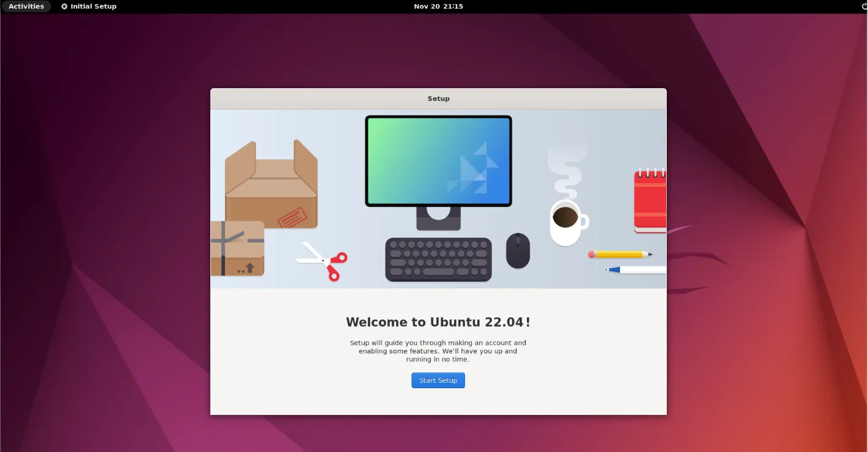Click the "Setup will guide you" description text

(438, 351)
